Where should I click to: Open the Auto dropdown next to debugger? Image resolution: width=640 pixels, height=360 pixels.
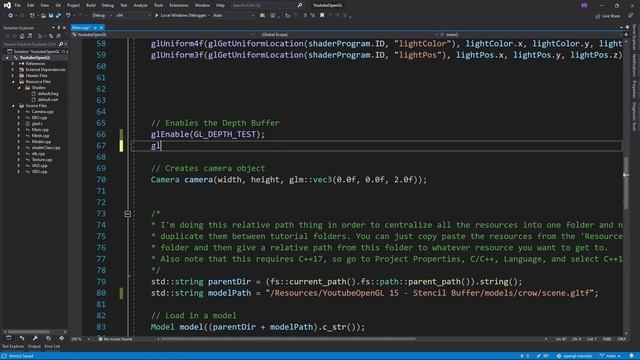pyautogui.click(x=233, y=16)
